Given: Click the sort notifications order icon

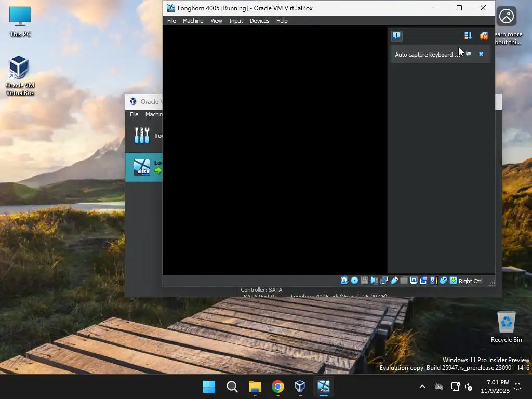Looking at the screenshot, I should click(x=468, y=36).
